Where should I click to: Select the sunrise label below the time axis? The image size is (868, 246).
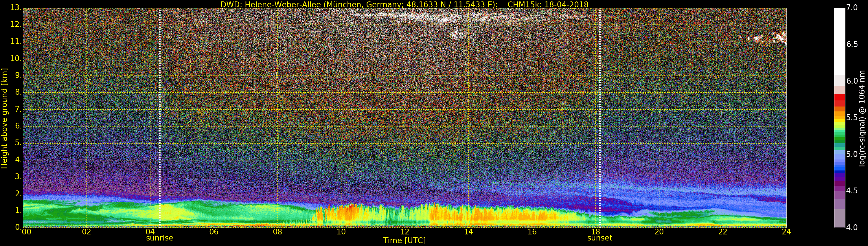coord(159,238)
